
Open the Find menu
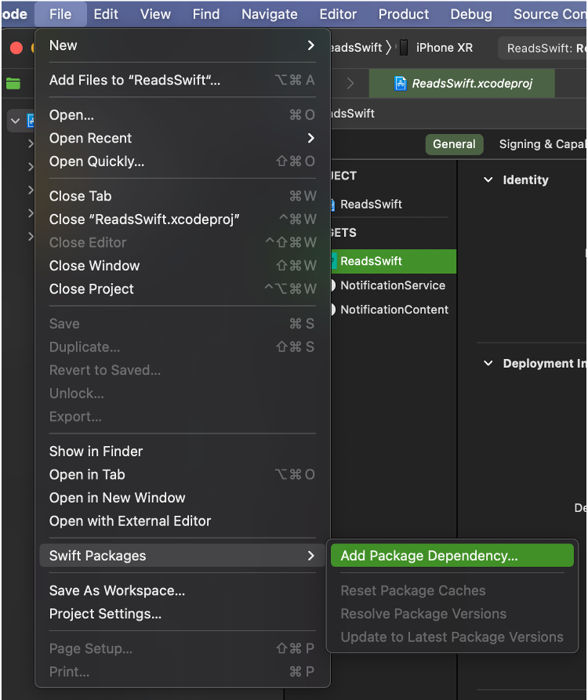pos(206,14)
